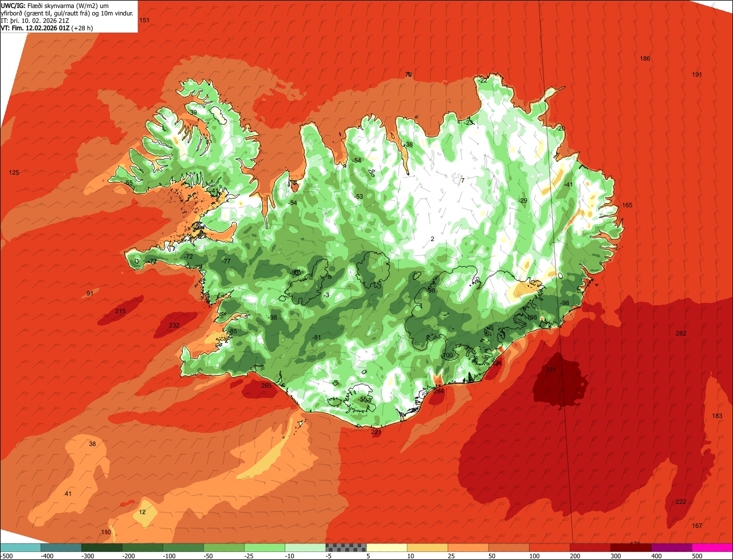
Task: Click the value 165 off the east coast
Action: (x=627, y=205)
